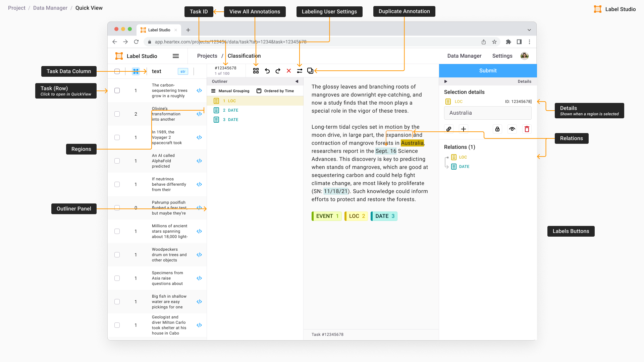Open the Data Manager menu item
The width and height of the screenshot is (644, 362).
tap(464, 56)
